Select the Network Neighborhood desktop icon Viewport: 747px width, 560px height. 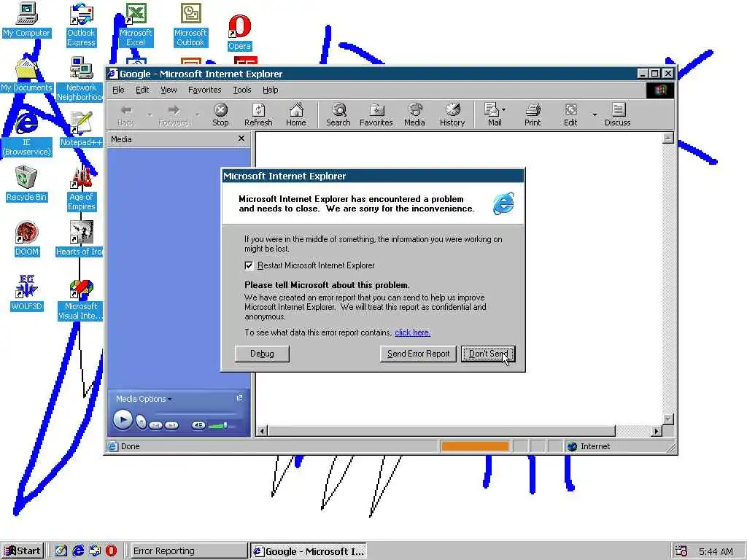[80, 79]
